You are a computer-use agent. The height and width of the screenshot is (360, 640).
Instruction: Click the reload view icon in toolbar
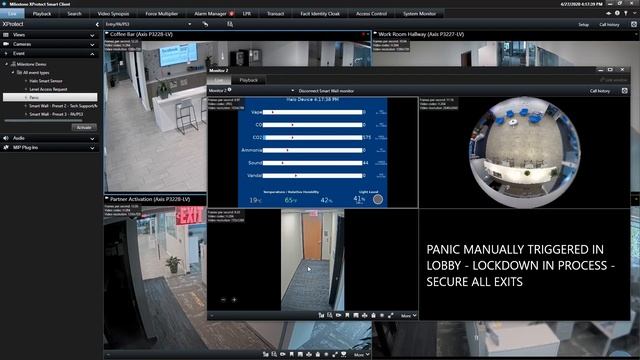(205, 24)
